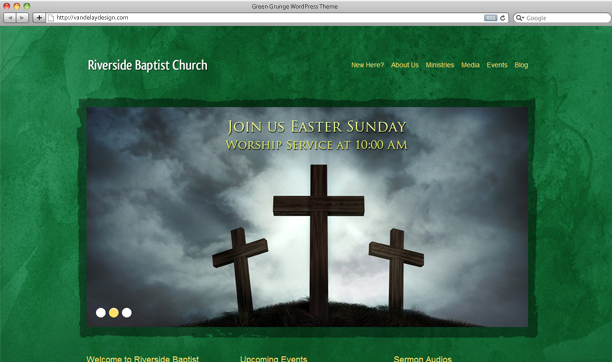This screenshot has width=612, height=362.
Task: Select the first slider dot
Action: (101, 312)
